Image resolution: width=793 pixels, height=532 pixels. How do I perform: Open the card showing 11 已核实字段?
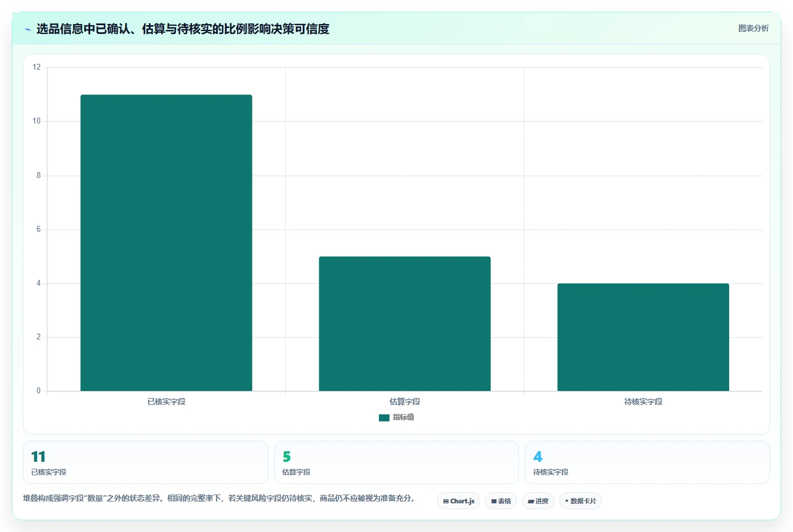pos(145,462)
